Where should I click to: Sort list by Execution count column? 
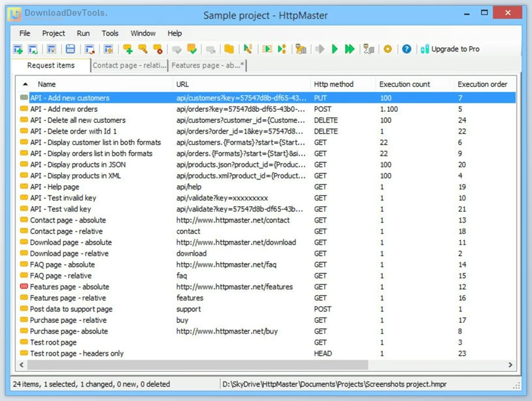click(x=404, y=84)
